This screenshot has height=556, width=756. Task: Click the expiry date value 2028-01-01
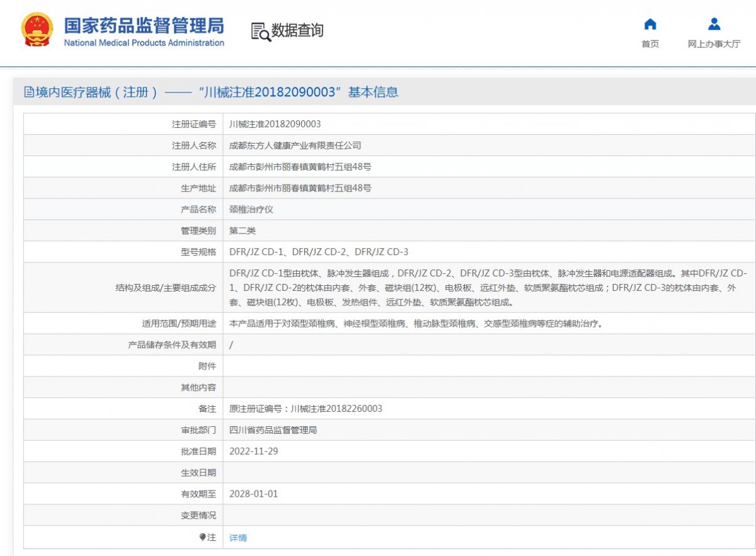[x=253, y=494]
